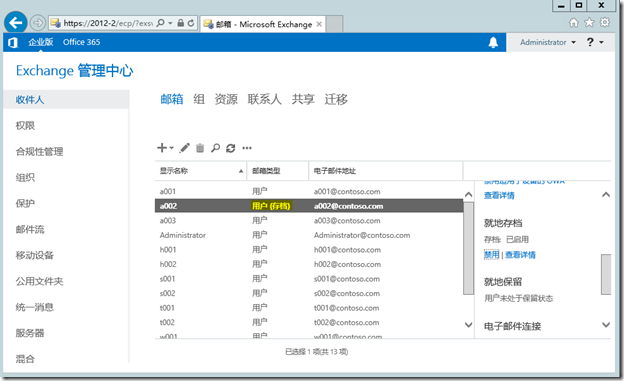The width and height of the screenshot is (624, 381).
Task: Select a003@contoso.com row
Action: [309, 221]
